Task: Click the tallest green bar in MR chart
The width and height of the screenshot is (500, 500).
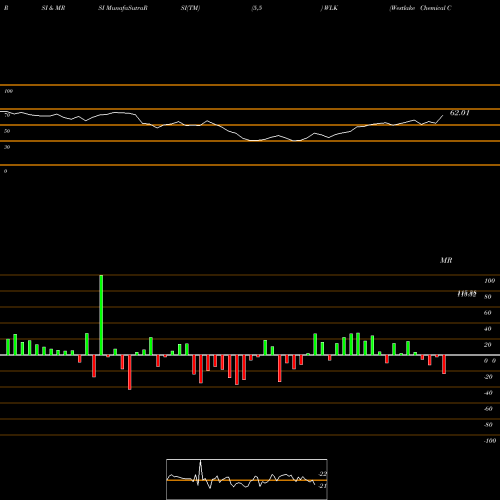Action: (101, 315)
